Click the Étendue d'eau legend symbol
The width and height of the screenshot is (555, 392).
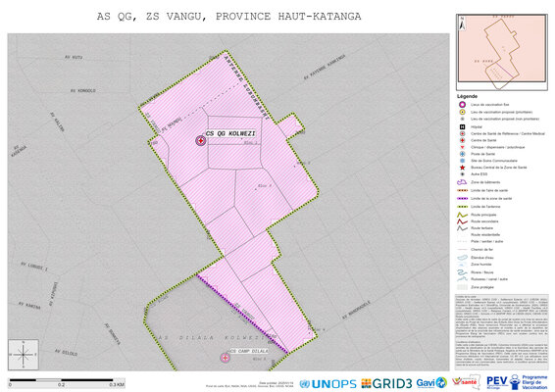tap(462, 258)
